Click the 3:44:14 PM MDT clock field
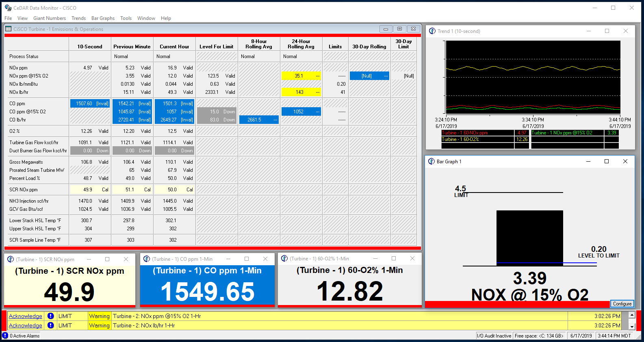Image resolution: width=644 pixels, height=342 pixels. point(614,336)
